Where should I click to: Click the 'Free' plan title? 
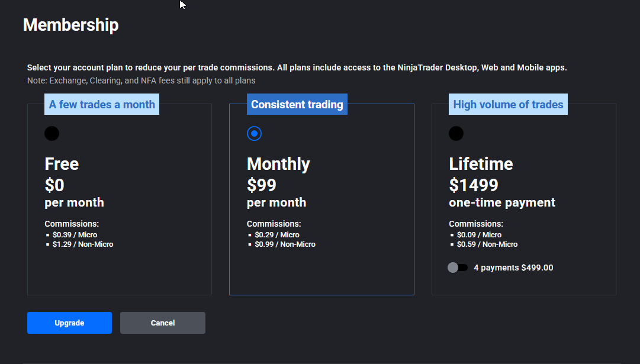[62, 164]
